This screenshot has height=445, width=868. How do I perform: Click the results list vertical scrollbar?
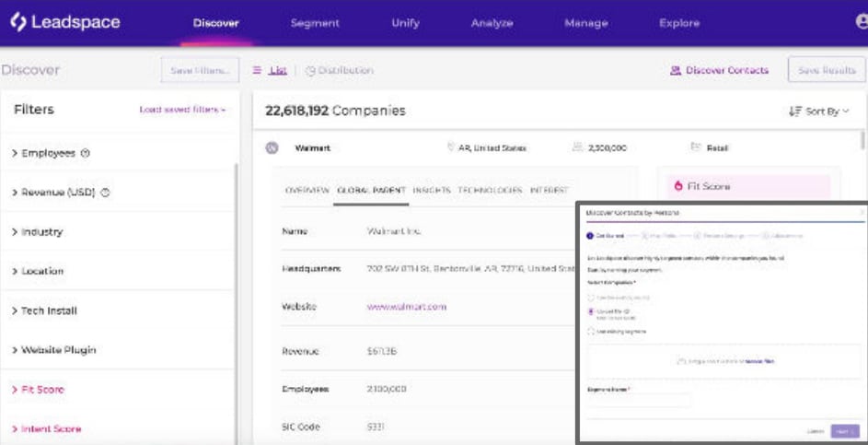pyautogui.click(x=862, y=140)
